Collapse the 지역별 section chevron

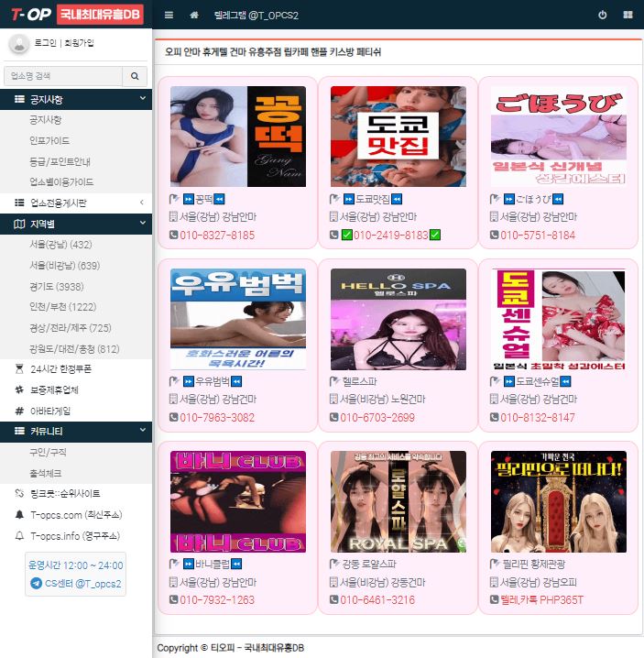coord(143,223)
